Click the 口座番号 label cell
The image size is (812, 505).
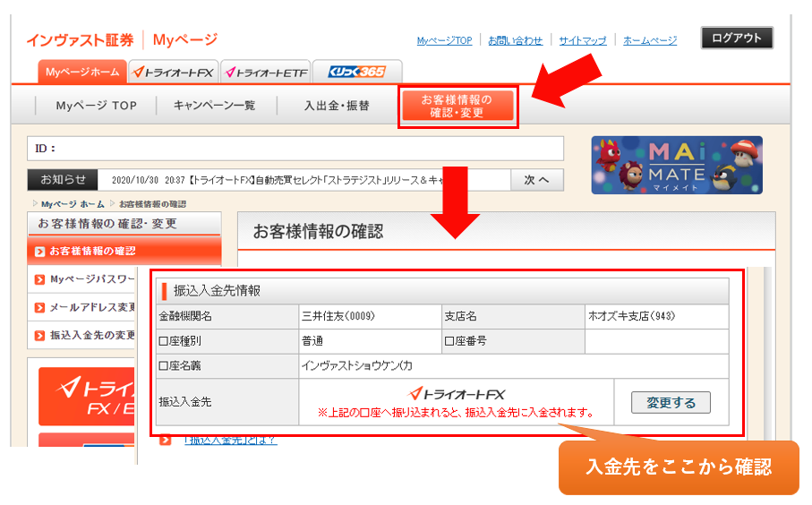(513, 341)
